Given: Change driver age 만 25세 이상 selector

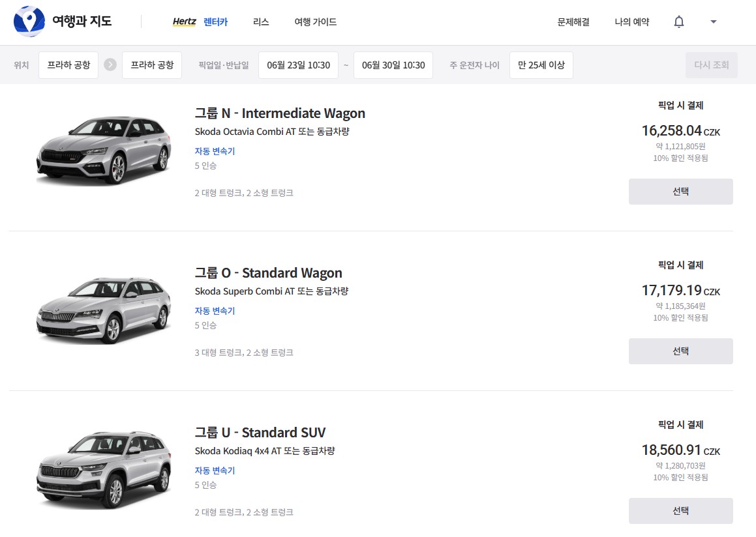Looking at the screenshot, I should [x=541, y=65].
